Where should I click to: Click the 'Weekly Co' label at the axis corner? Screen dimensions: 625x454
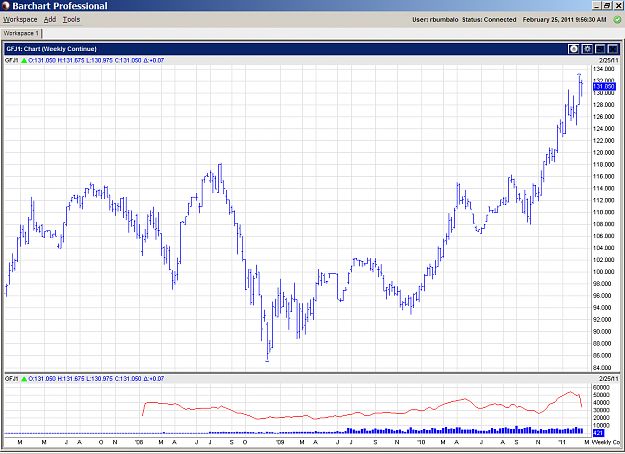click(x=606, y=442)
